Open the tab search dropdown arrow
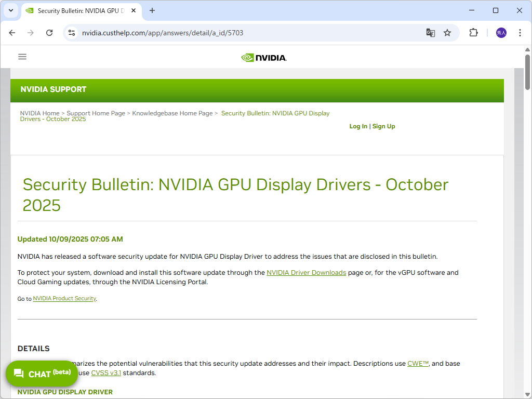This screenshot has width=532, height=399. click(x=11, y=10)
